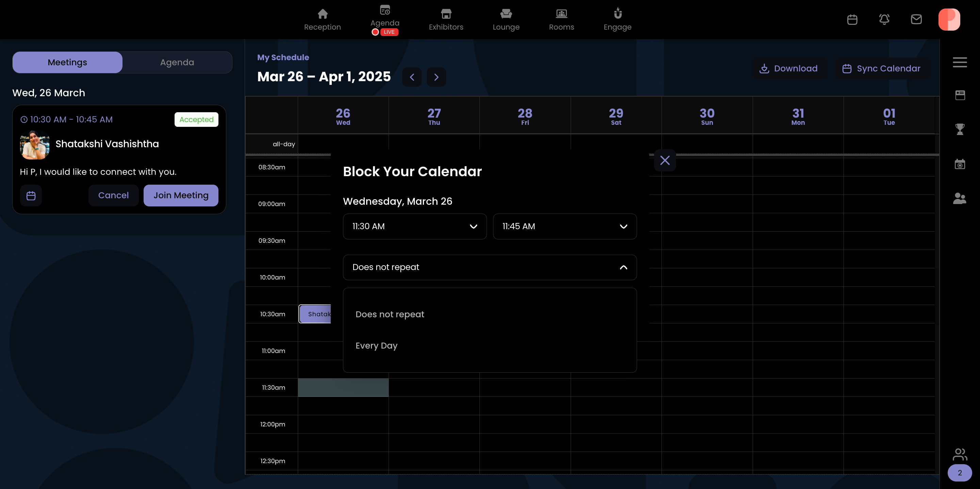Image resolution: width=980 pixels, height=489 pixels.
Task: Click the meeting card calendar icon button
Action: [31, 196]
